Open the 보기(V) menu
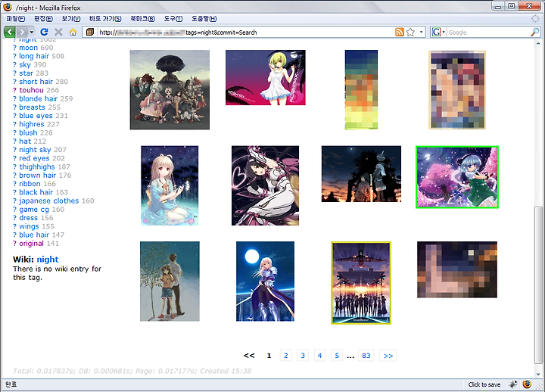545x392 pixels. click(x=71, y=19)
